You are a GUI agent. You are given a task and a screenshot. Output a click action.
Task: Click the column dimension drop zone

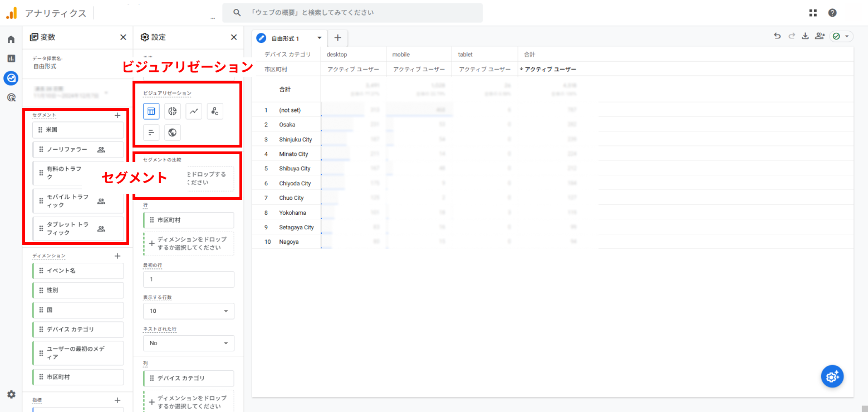(189, 401)
